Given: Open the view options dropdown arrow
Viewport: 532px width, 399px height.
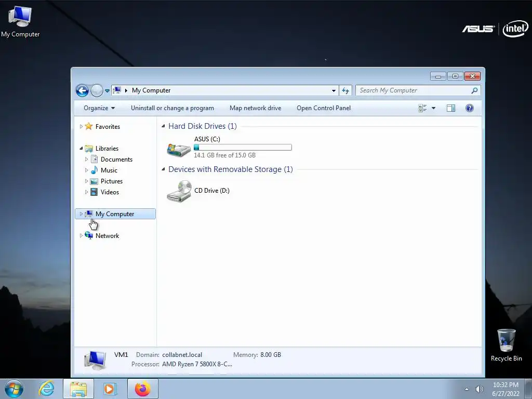Looking at the screenshot, I should click(433, 108).
